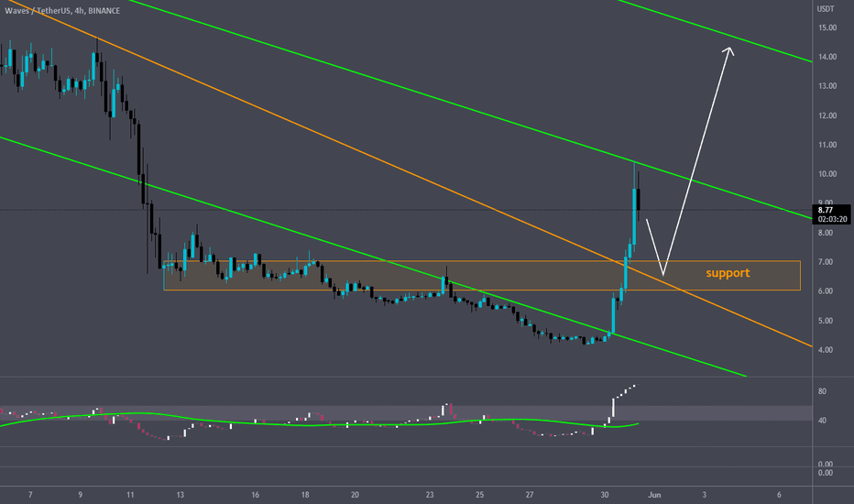
Task: Click the 12.00 price axis value
Action: [827, 115]
